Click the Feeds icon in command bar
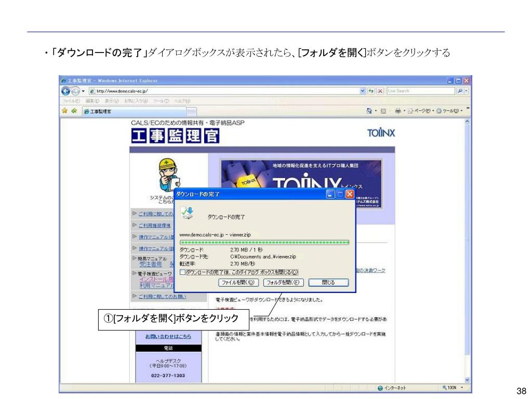This screenshot has width=532, height=399. tap(383, 111)
